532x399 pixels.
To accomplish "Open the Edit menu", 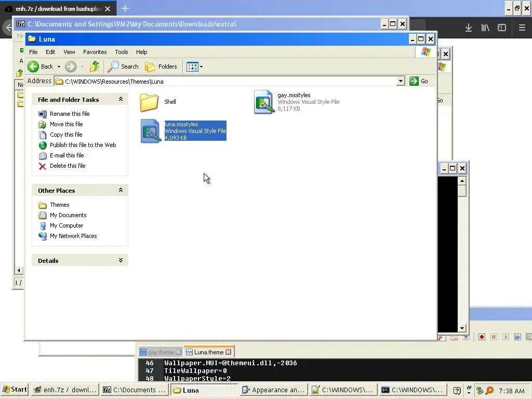I will (50, 52).
